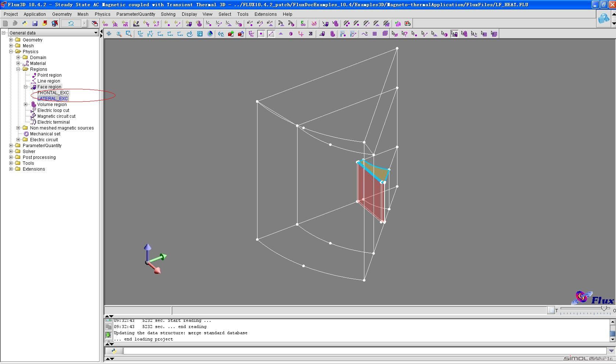Select the line selection filter icon
Image resolution: width=616 pixels, height=364 pixels.
[424, 34]
